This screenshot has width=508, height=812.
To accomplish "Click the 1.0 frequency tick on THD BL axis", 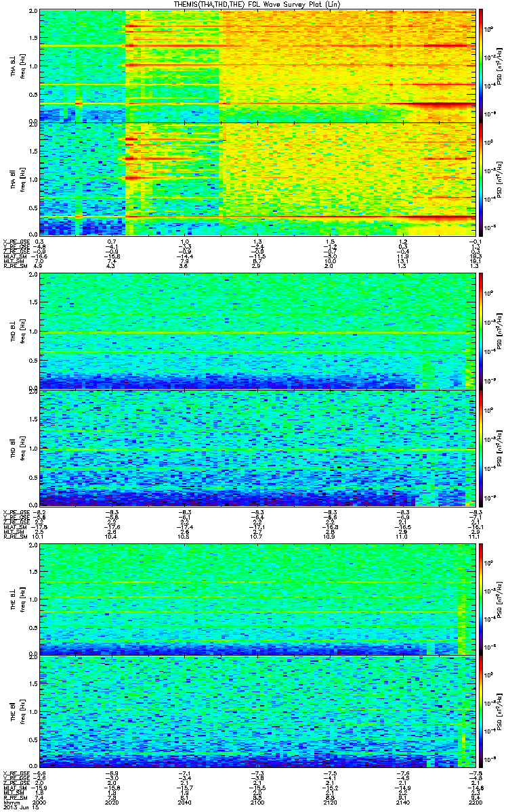I will pos(33,330).
